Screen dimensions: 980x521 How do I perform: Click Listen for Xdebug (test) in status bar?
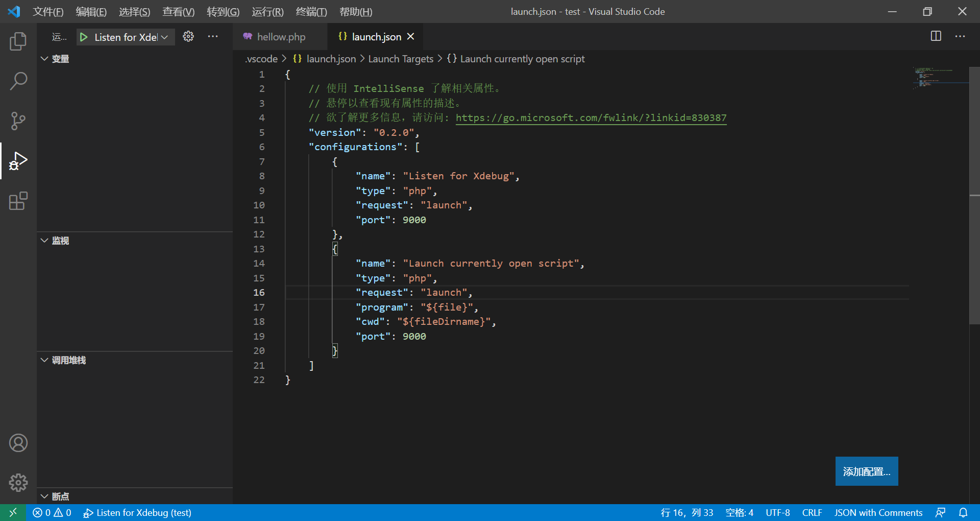138,512
